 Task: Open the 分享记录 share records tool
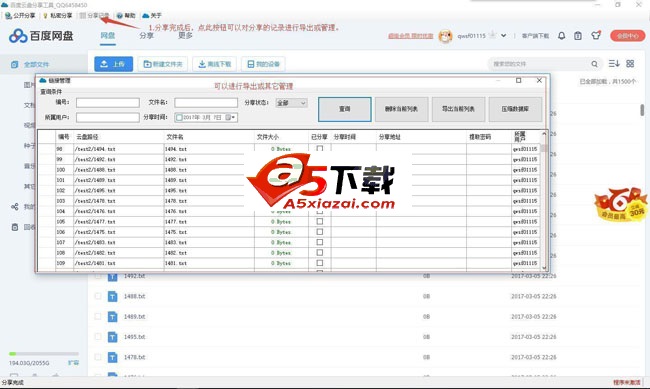(x=94, y=15)
